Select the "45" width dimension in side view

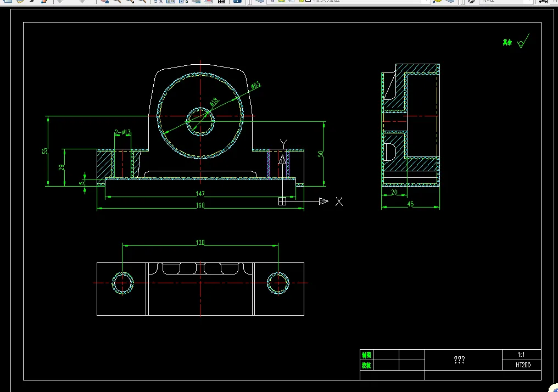tap(410, 204)
